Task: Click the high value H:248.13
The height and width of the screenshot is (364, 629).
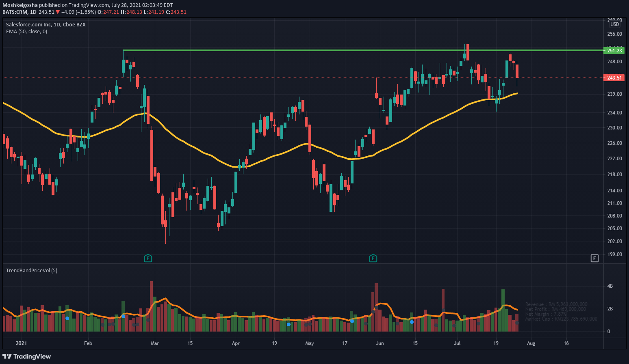Action: [x=132, y=12]
